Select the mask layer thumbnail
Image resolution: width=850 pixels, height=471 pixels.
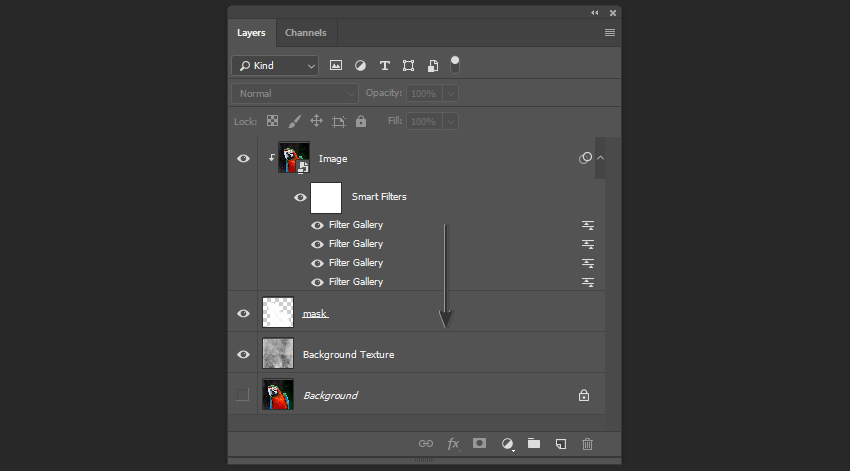coord(278,312)
